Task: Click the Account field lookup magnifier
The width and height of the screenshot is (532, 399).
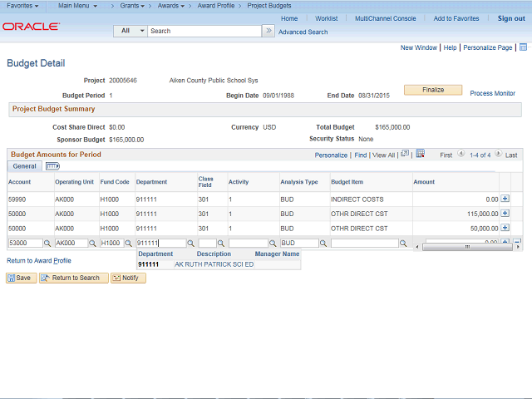Action: click(47, 244)
